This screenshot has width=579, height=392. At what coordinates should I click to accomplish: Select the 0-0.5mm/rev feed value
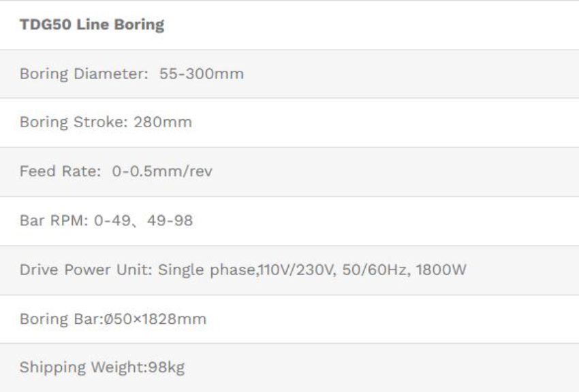162,171
